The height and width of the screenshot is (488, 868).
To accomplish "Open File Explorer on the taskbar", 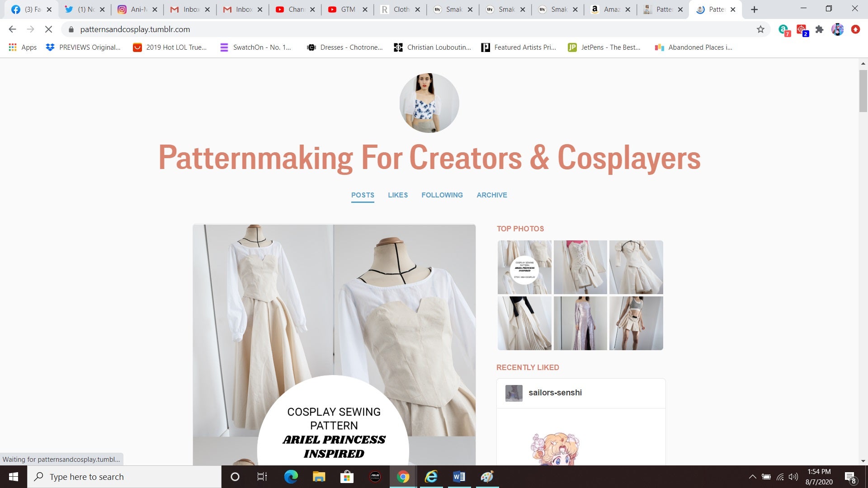I will [x=320, y=476].
